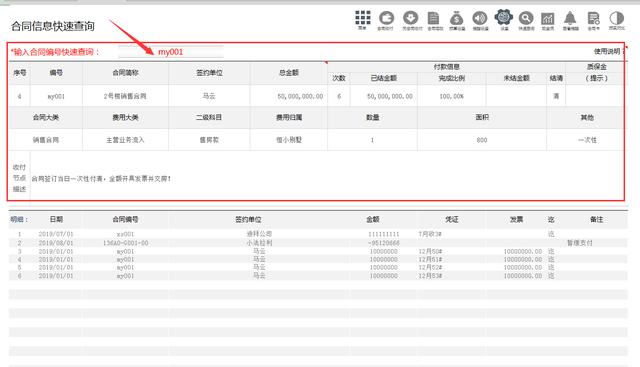Click the bell reminder icon

[570, 18]
